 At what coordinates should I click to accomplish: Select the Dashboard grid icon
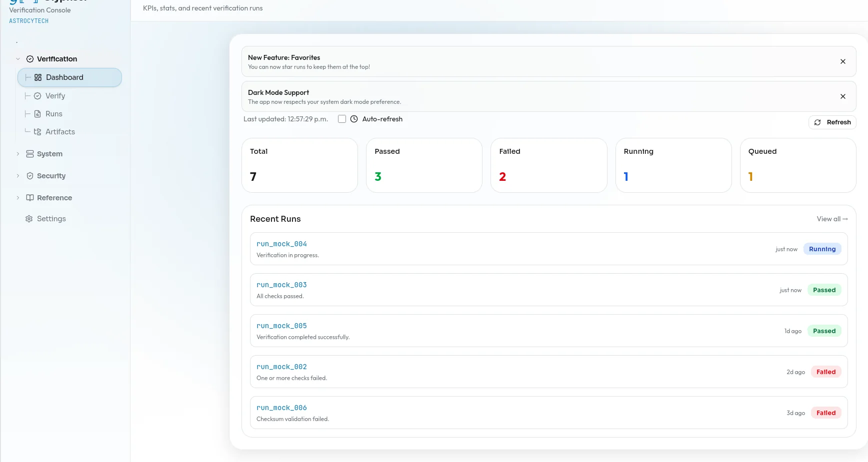pos(37,77)
